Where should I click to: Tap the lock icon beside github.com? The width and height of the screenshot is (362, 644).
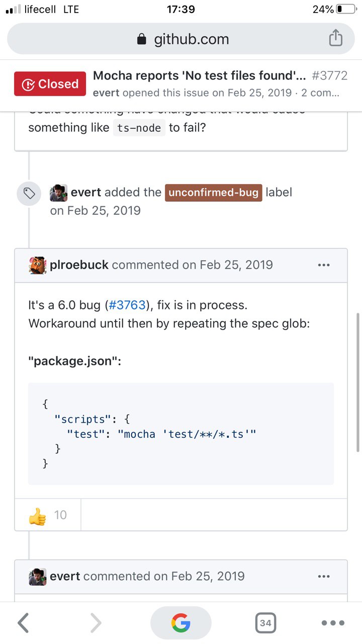point(142,39)
